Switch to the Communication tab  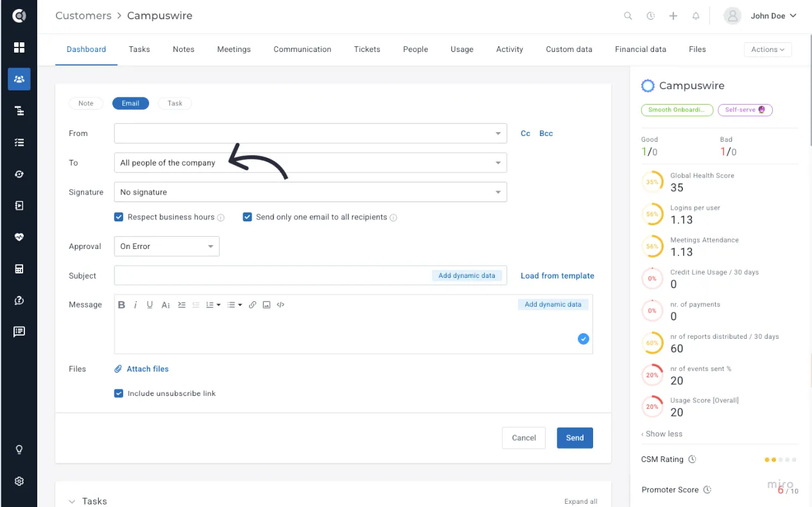pos(302,49)
